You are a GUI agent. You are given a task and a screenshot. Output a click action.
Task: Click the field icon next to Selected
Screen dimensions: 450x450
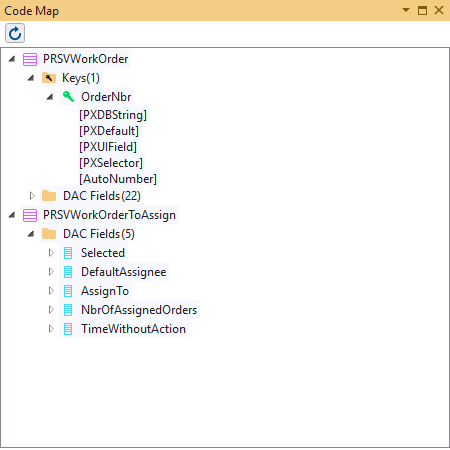68,253
